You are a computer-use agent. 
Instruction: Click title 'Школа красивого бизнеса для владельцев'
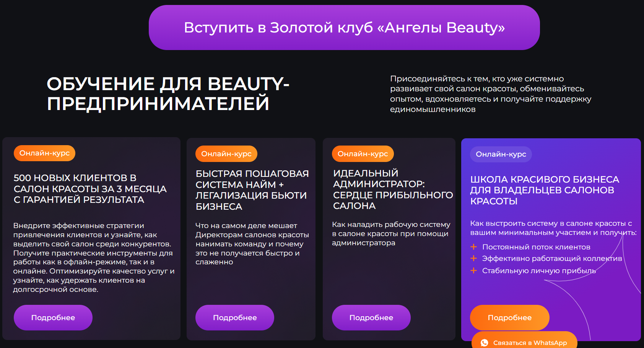(x=545, y=190)
